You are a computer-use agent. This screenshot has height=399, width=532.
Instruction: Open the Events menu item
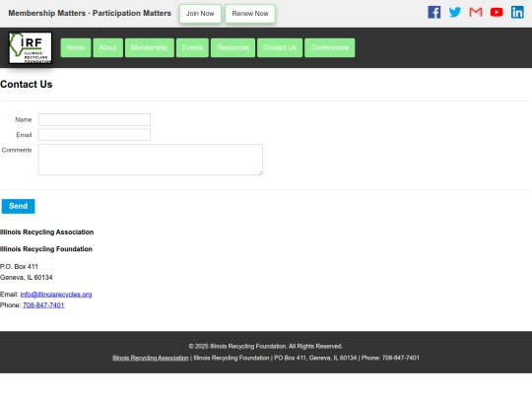[x=192, y=48]
